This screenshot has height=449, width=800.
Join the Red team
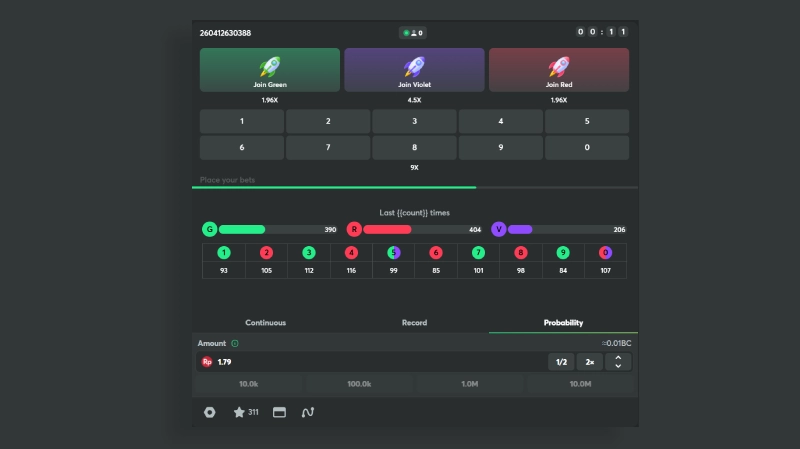[558, 70]
